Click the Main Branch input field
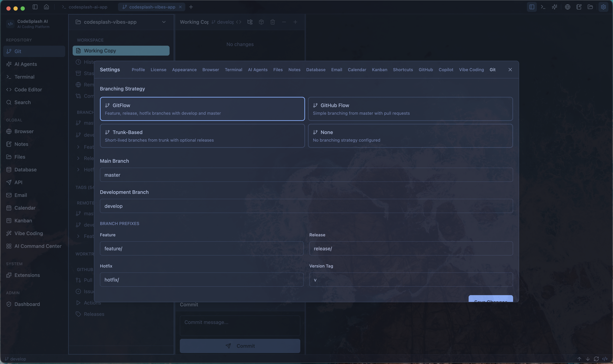The image size is (613, 364). pyautogui.click(x=306, y=175)
